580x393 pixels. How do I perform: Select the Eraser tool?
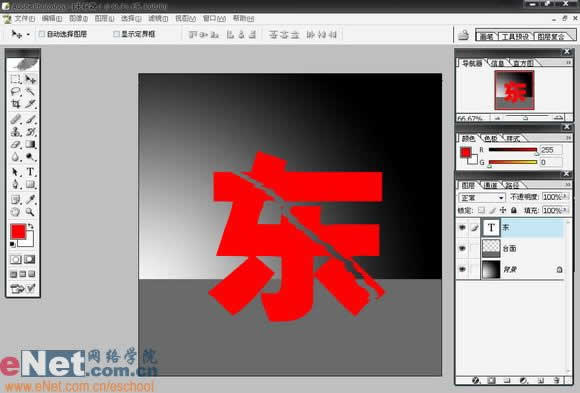pos(16,144)
